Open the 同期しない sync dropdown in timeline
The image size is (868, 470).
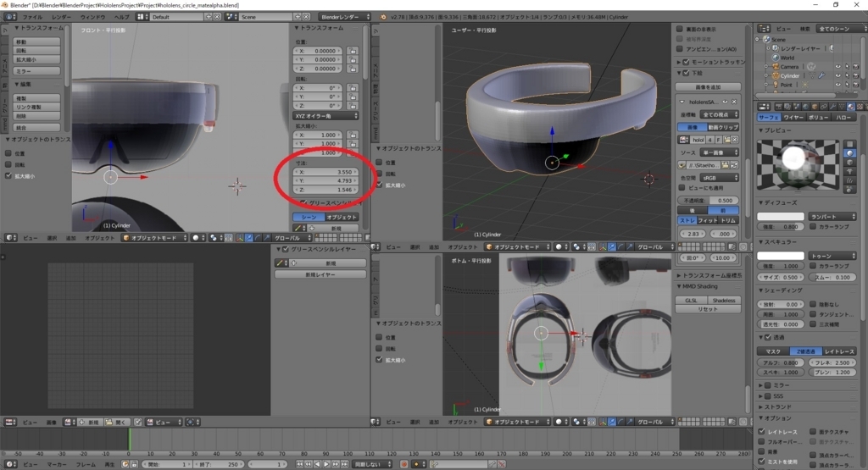[x=373, y=464]
